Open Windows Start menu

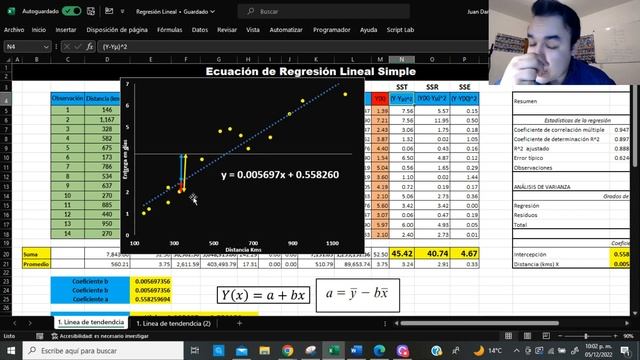coord(11,351)
